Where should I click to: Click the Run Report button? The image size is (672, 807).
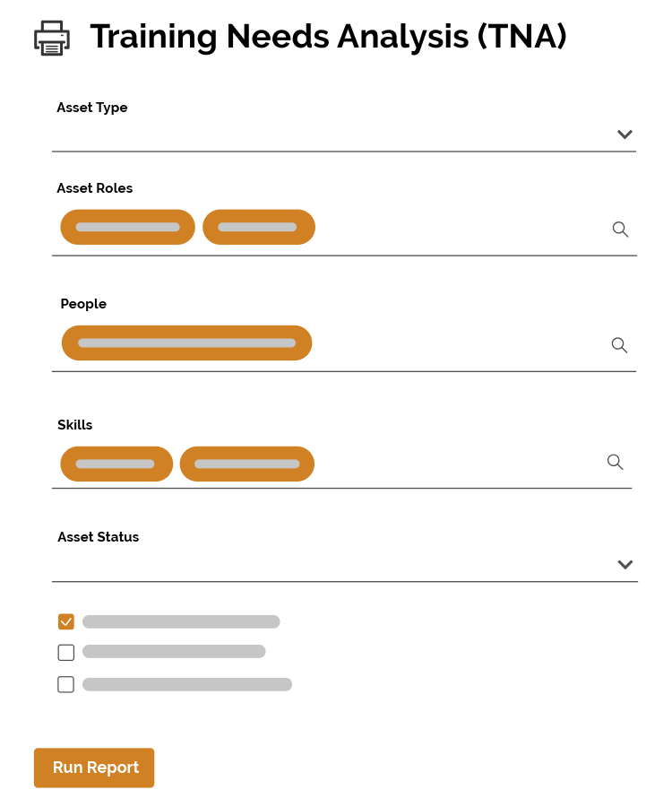click(94, 768)
